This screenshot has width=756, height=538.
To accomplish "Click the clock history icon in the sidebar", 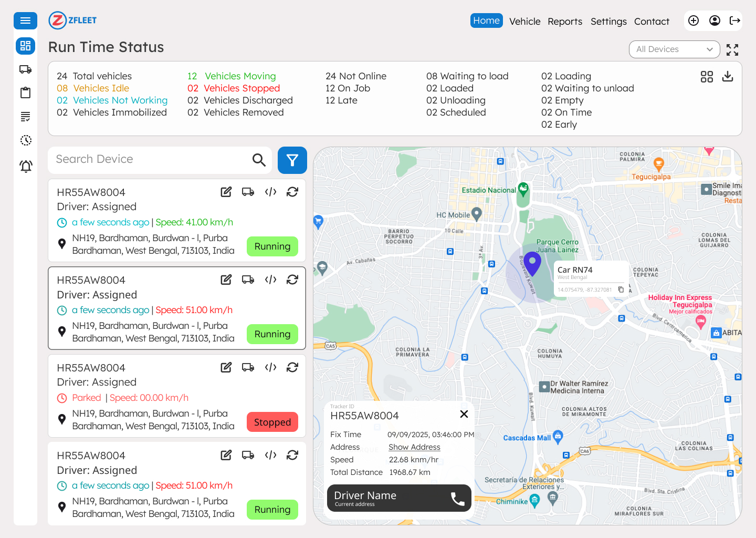I will (25, 140).
